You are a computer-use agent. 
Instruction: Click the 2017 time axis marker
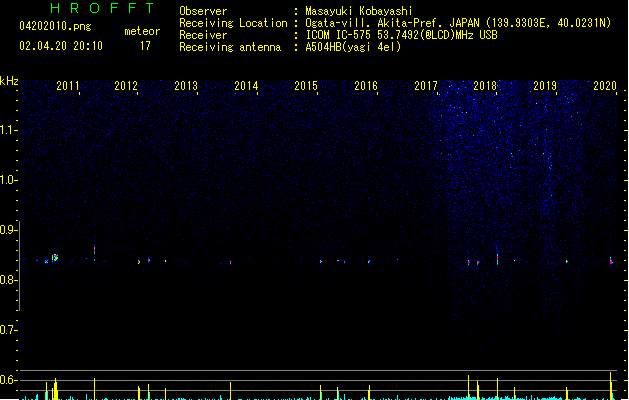426,85
